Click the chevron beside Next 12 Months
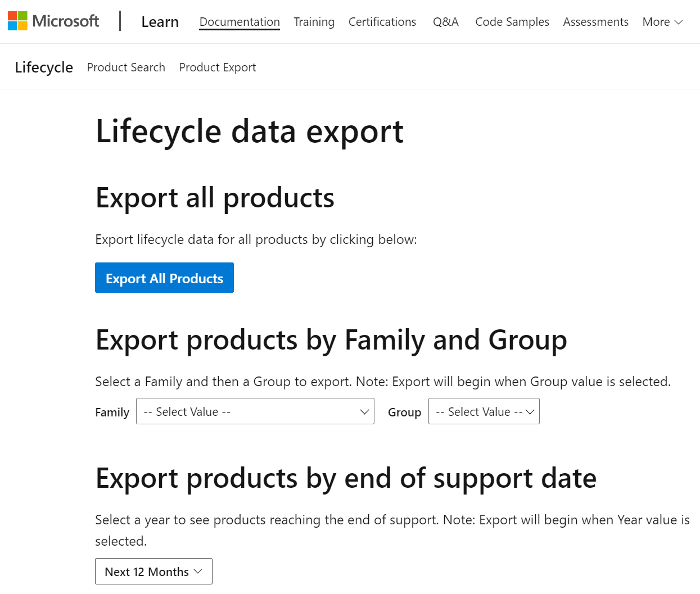Image resolution: width=700 pixels, height=594 pixels. [x=198, y=572]
